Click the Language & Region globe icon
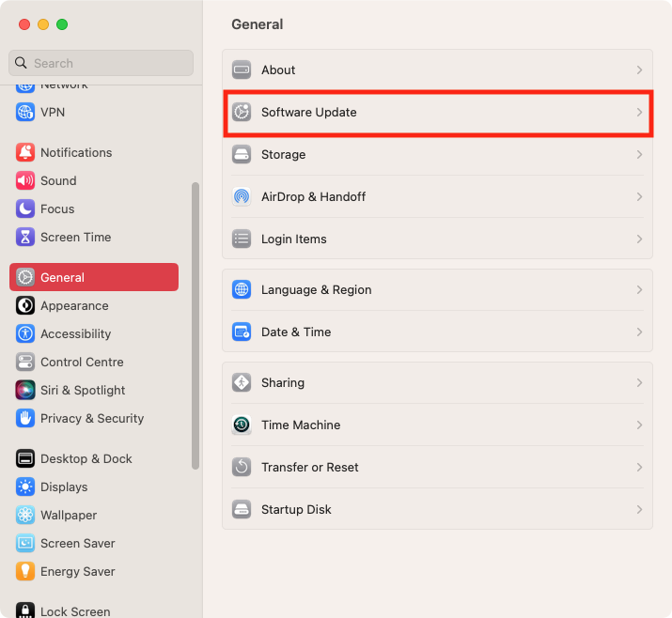The height and width of the screenshot is (618, 672). point(242,289)
